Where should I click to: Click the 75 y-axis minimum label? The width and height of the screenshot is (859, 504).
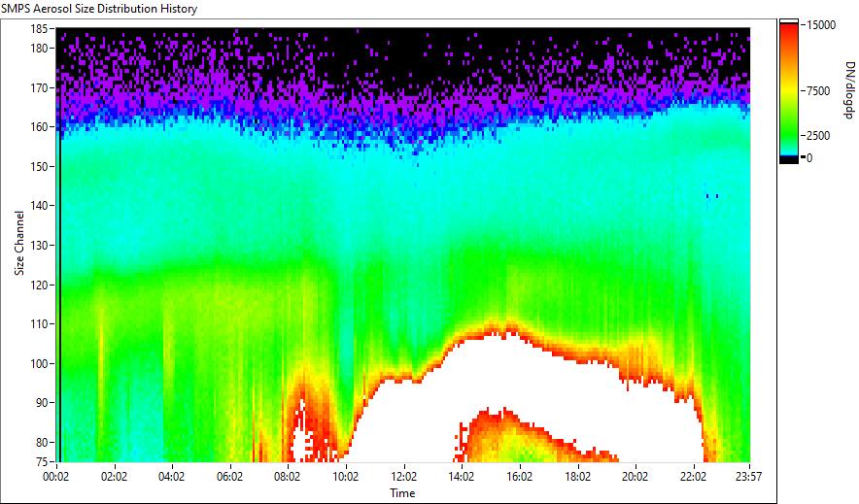tap(42, 462)
